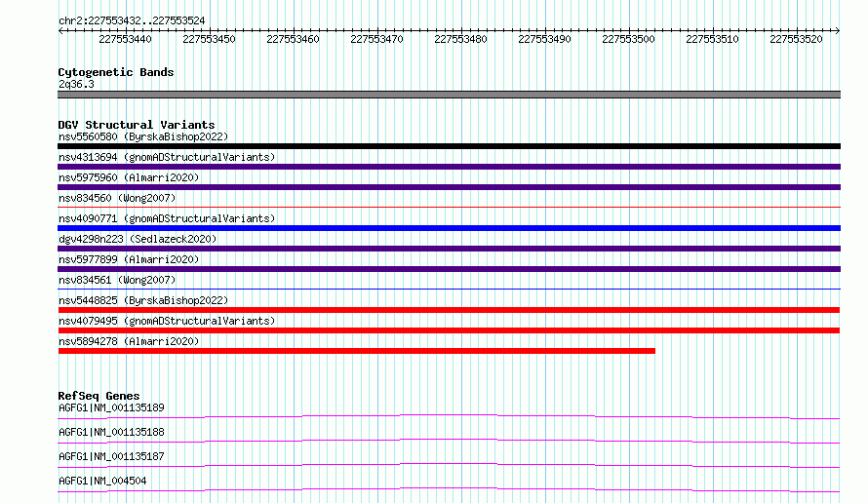
Task: Open variant nsv5894278 (Almarri2020) label
Action: point(129,341)
